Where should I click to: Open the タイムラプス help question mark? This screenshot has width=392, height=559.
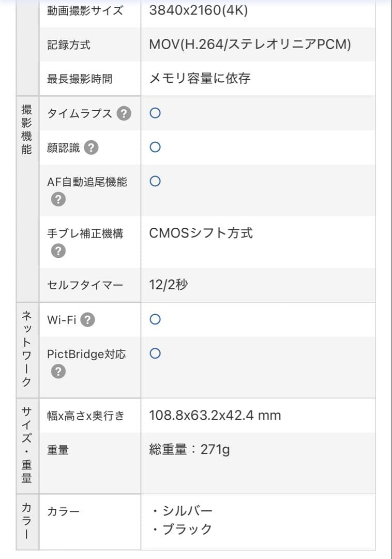click(124, 113)
